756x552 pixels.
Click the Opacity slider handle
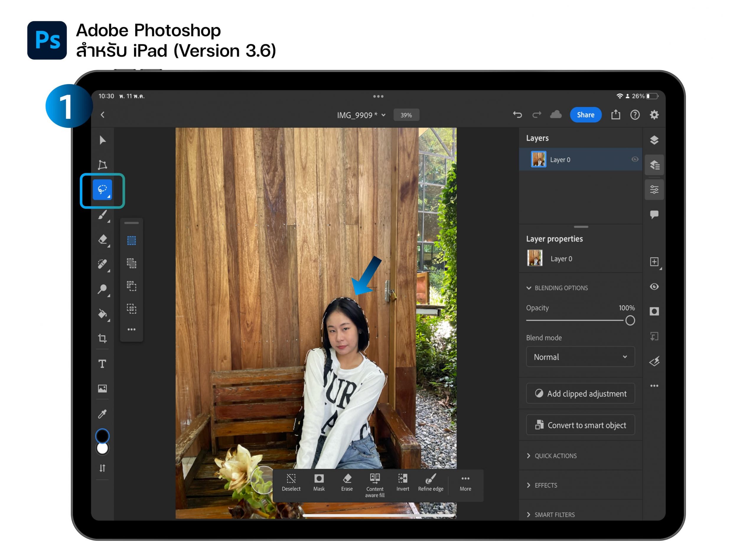coord(630,320)
